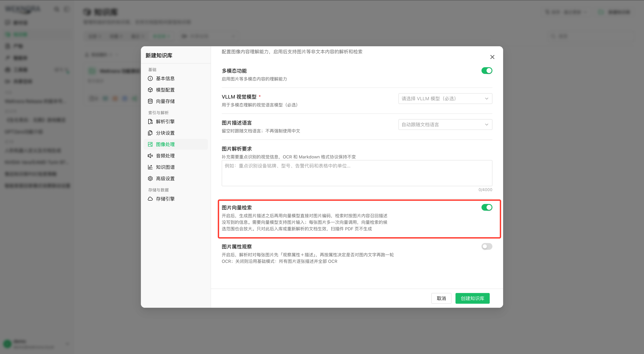Click the 0/4000 character counter

[x=485, y=190]
